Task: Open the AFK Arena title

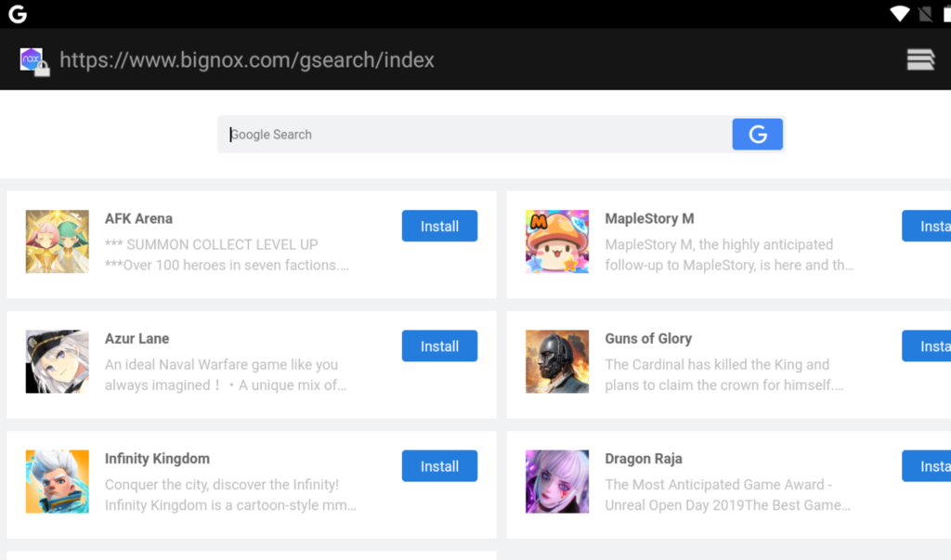Action: 139,218
